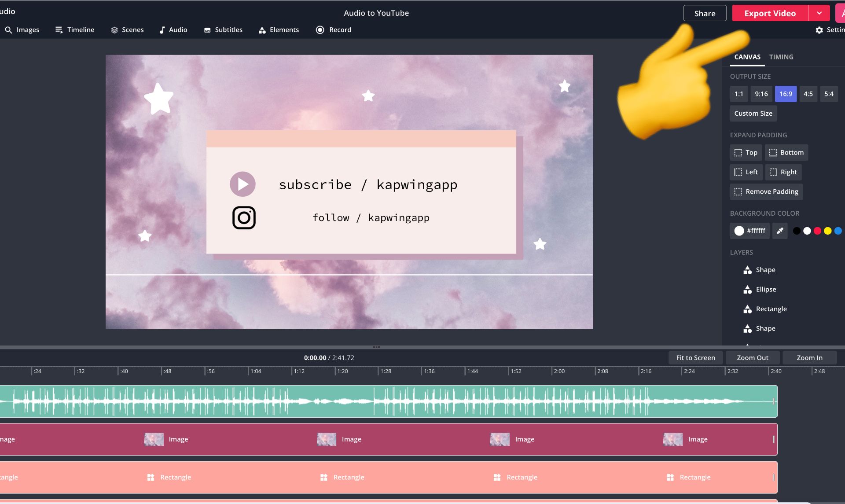Select 4:5 output size ratio

coord(808,94)
